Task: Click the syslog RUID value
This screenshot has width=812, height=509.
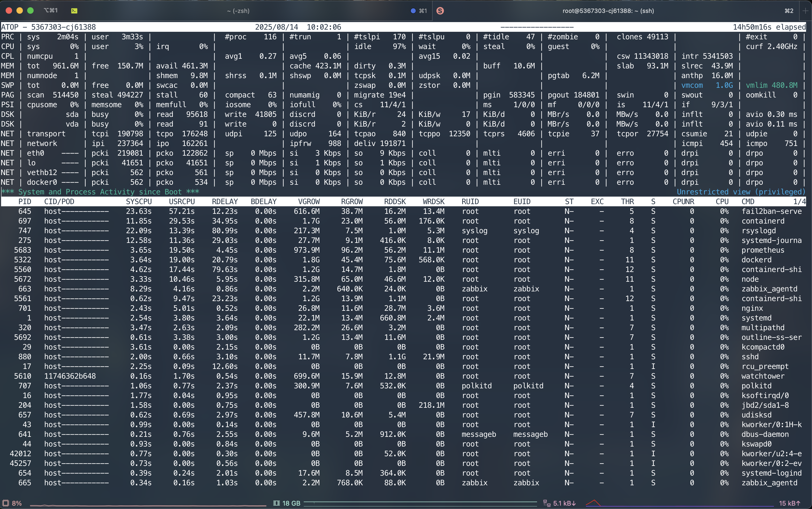Action: tap(474, 231)
